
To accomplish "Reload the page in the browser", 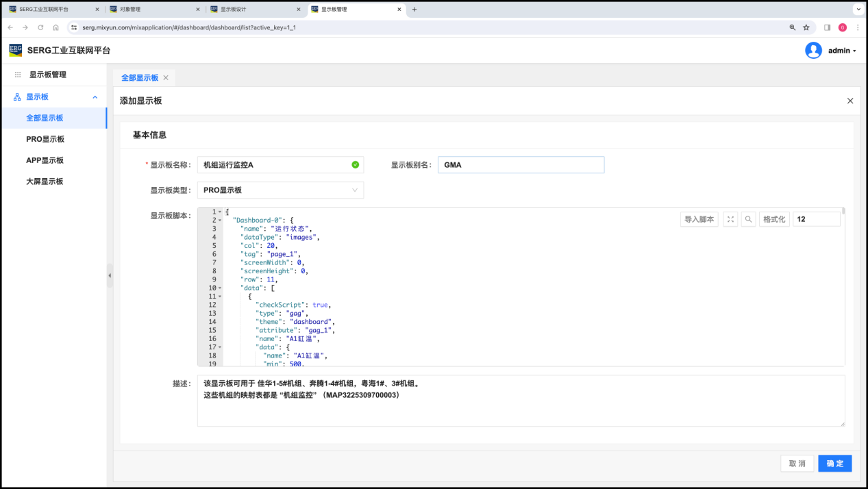I will pos(40,27).
